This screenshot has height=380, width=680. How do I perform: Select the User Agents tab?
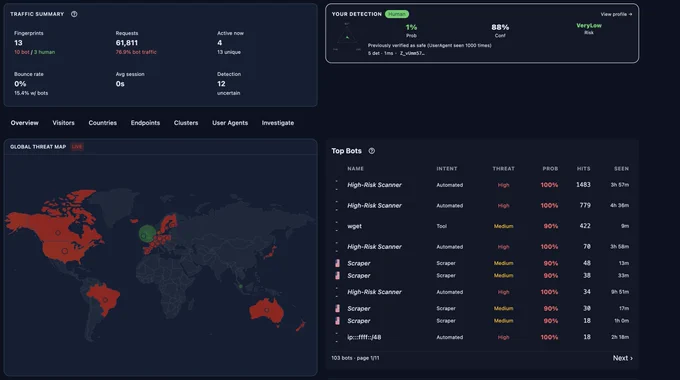(230, 123)
